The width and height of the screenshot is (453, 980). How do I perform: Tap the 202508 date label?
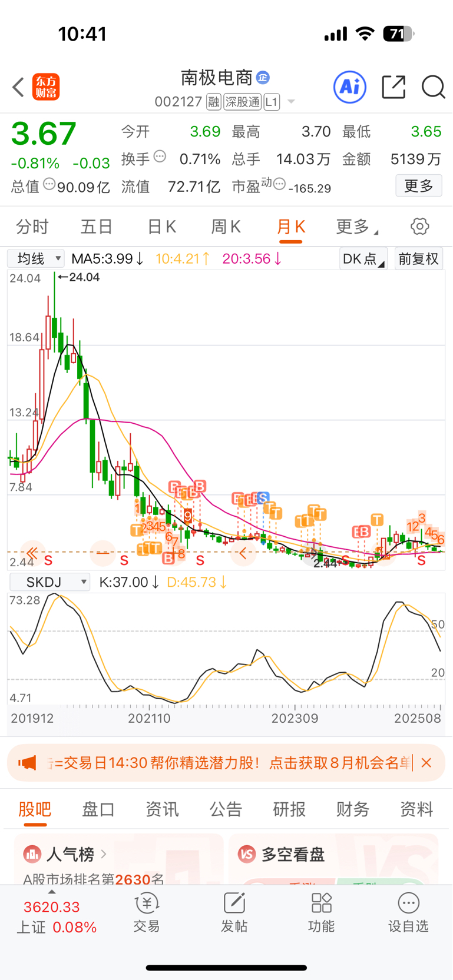coord(417,718)
